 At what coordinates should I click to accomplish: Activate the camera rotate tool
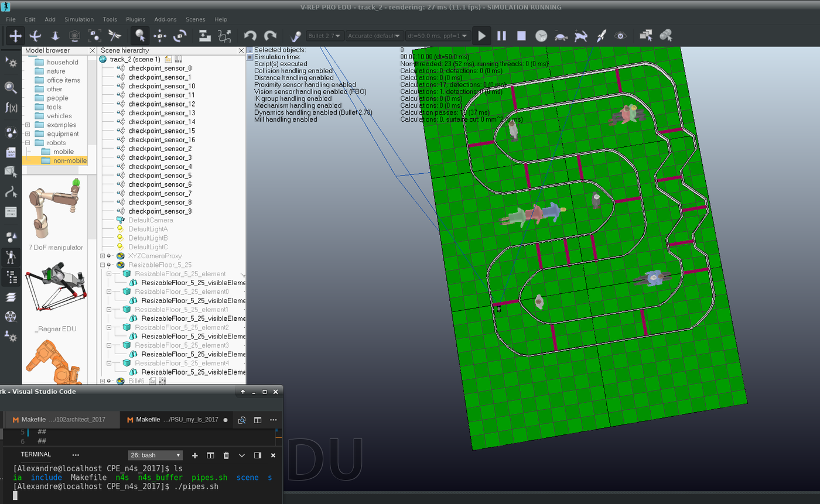tap(35, 36)
